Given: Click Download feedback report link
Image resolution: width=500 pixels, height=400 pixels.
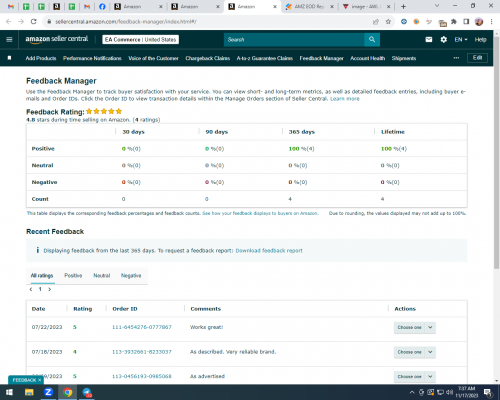Looking at the screenshot, I should (x=269, y=251).
